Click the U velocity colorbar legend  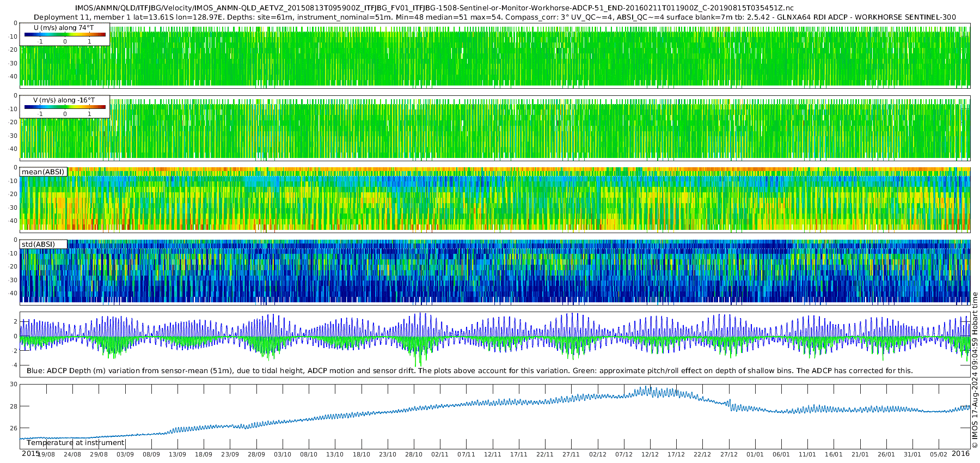(65, 34)
